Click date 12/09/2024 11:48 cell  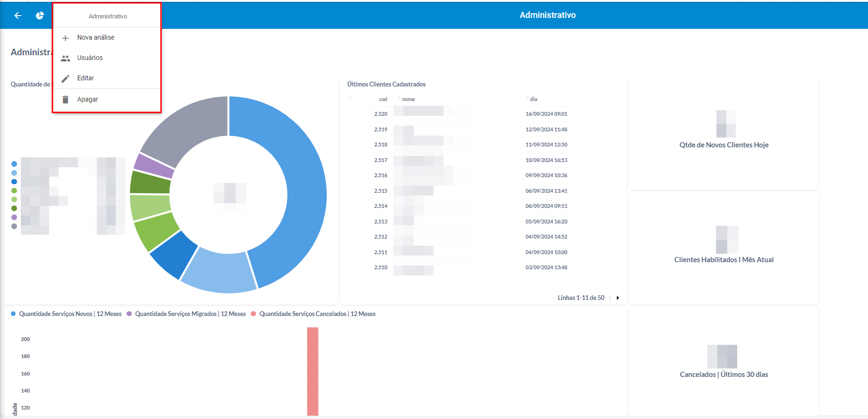[546, 129]
